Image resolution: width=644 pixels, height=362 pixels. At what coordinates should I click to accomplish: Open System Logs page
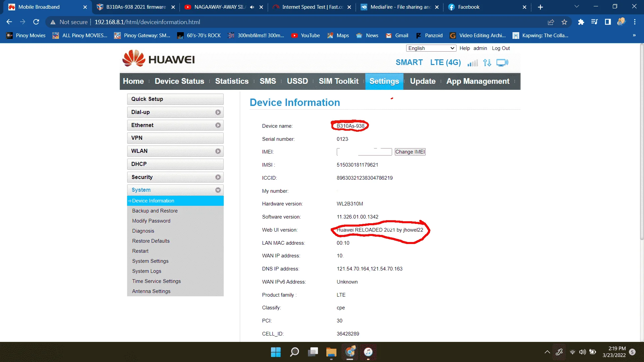(x=147, y=271)
